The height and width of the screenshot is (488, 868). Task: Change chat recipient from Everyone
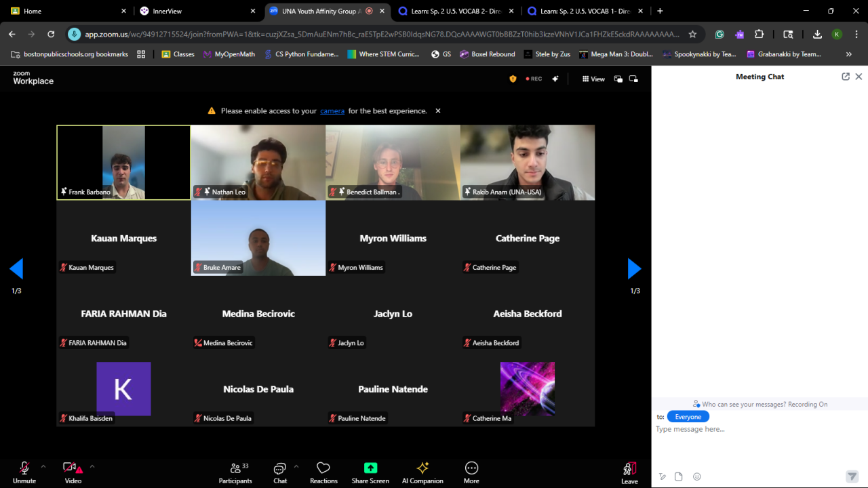point(688,417)
